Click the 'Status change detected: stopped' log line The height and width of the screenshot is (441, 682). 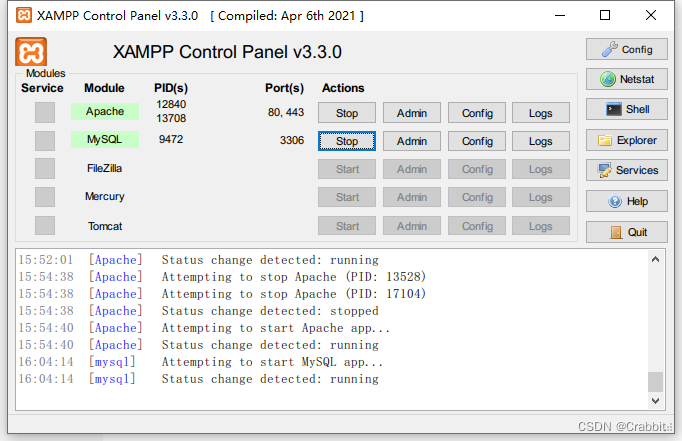[198, 311]
